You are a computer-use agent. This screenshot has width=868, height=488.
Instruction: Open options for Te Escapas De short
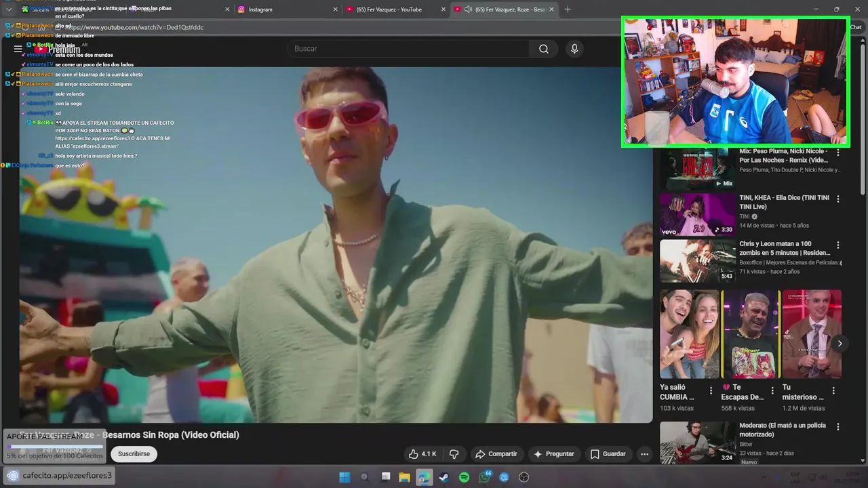point(772,390)
